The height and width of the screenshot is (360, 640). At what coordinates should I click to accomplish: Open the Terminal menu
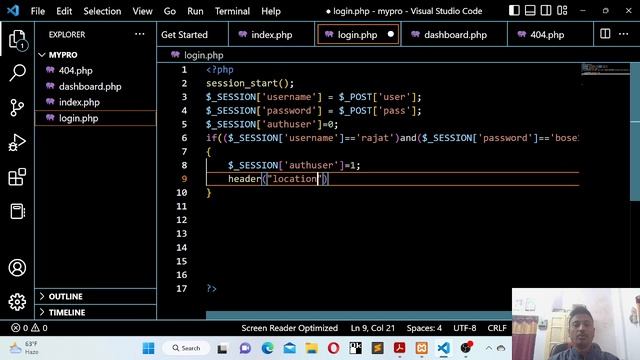click(232, 11)
